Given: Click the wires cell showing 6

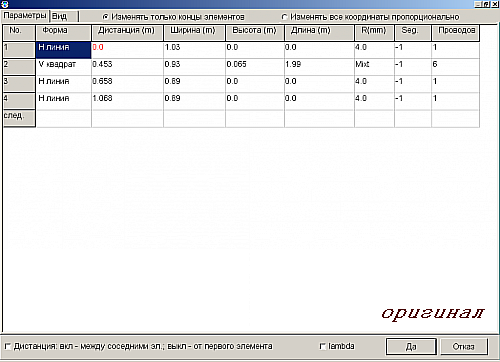Looking at the screenshot, I should pos(456,67).
